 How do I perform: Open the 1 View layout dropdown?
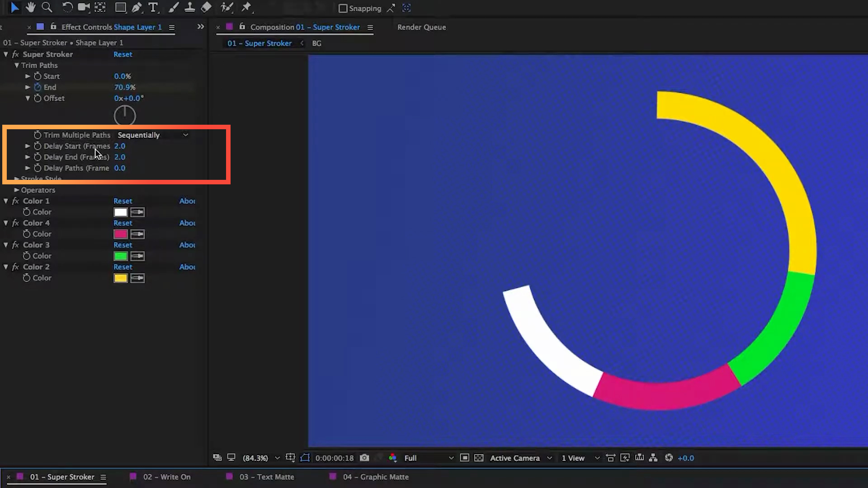pos(580,458)
